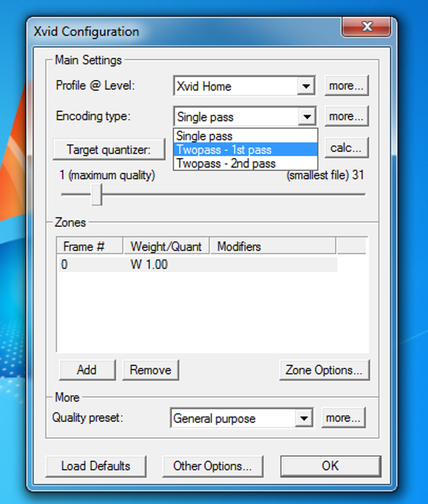Pick Twopass - 2nd pass option
Viewport: 428px width, 504px height.
click(x=245, y=163)
